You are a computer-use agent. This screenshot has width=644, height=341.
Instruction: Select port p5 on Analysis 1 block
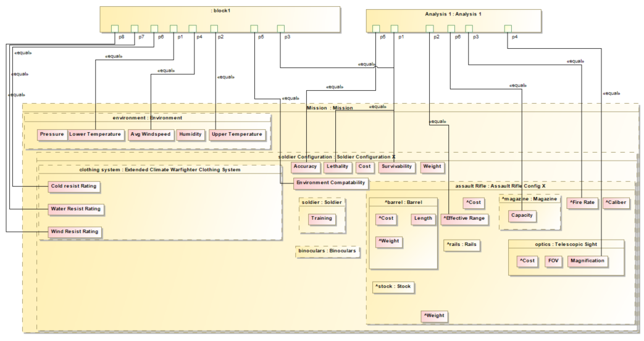click(x=375, y=28)
